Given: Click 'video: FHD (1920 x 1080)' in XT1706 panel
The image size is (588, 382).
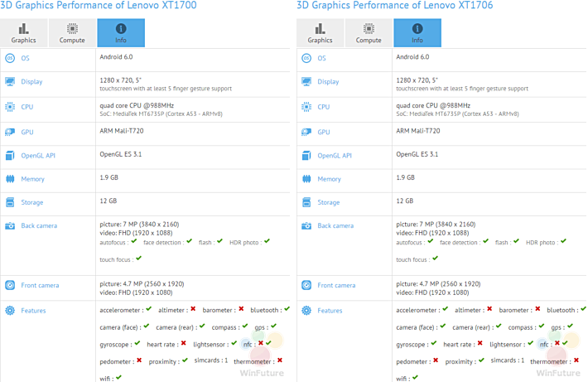Looking at the screenshot, I should (433, 293).
